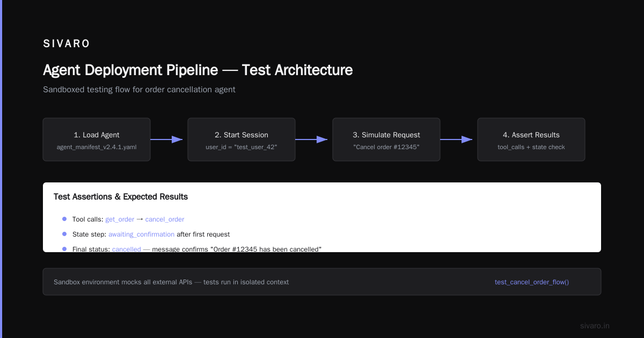Click the awaiting_confirmation state link
The image size is (644, 338).
tap(141, 234)
